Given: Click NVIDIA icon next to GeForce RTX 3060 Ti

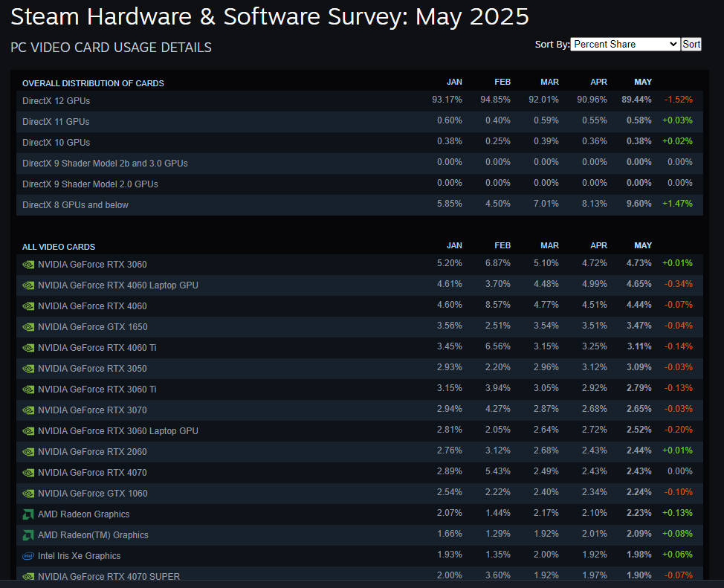Looking at the screenshot, I should [28, 390].
